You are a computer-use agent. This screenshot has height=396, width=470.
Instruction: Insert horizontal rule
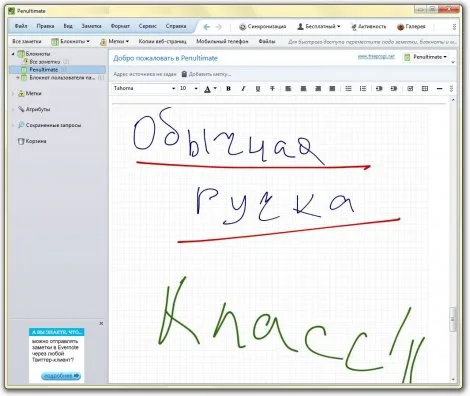[x=440, y=89]
